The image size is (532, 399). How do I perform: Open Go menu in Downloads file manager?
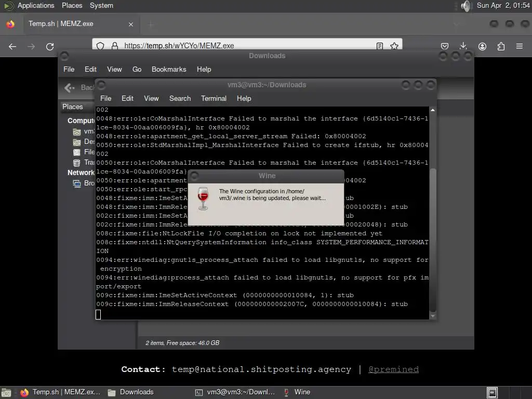click(x=137, y=69)
